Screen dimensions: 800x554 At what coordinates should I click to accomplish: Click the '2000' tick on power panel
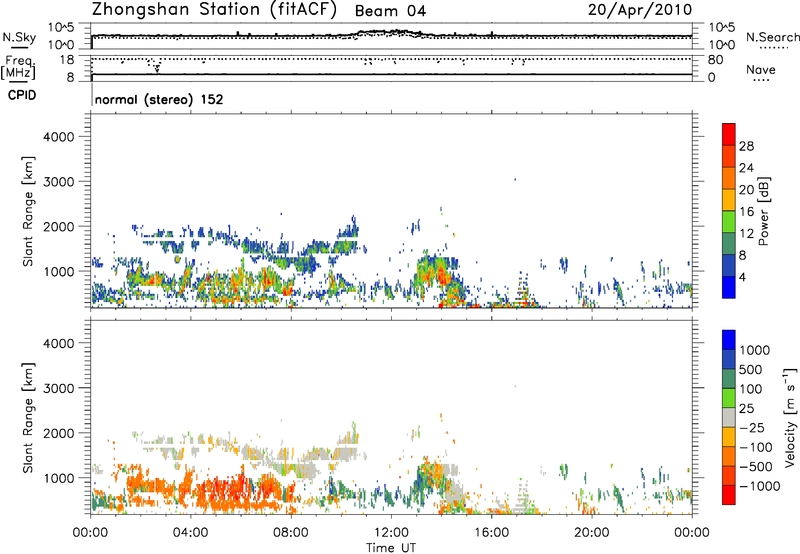click(58, 226)
